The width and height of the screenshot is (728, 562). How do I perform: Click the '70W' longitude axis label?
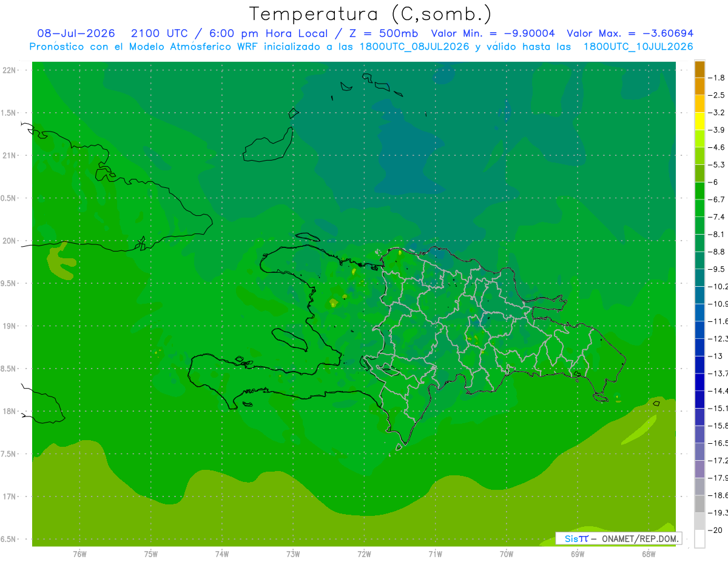pos(507,554)
